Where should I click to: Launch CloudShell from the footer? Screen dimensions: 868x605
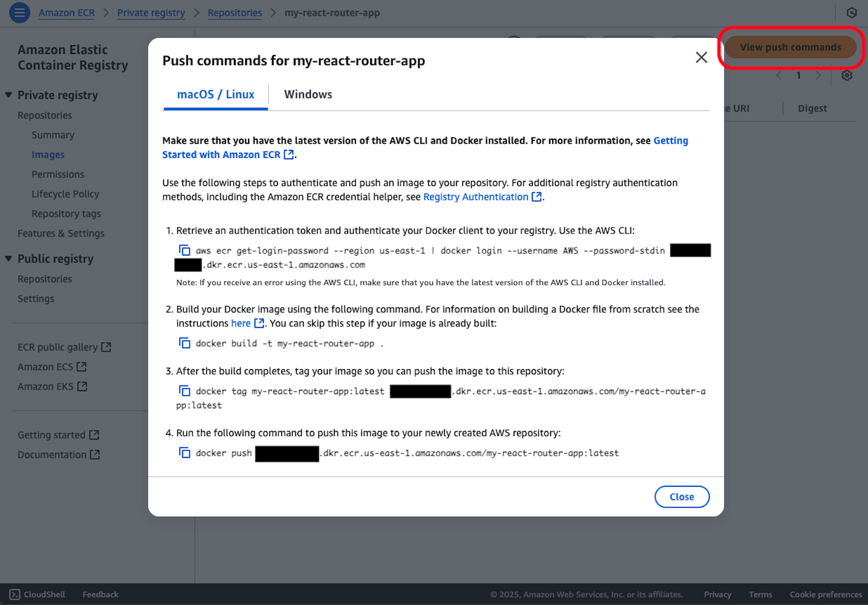click(x=37, y=594)
